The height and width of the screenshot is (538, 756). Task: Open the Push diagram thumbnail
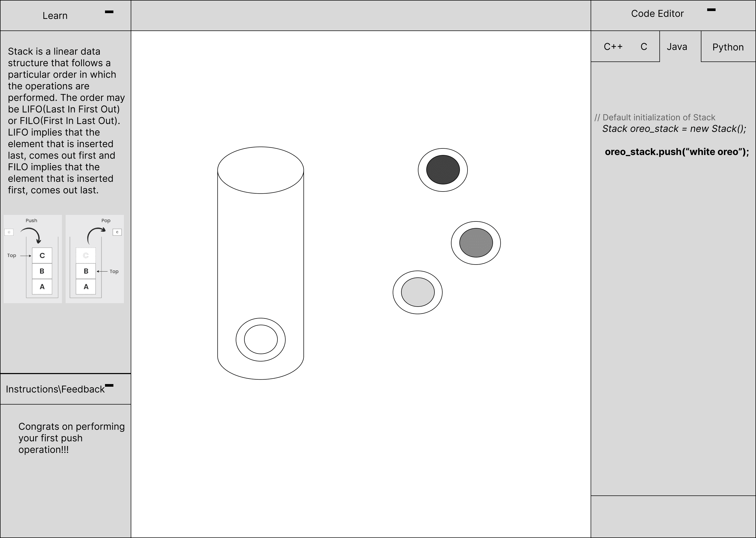[x=33, y=259]
